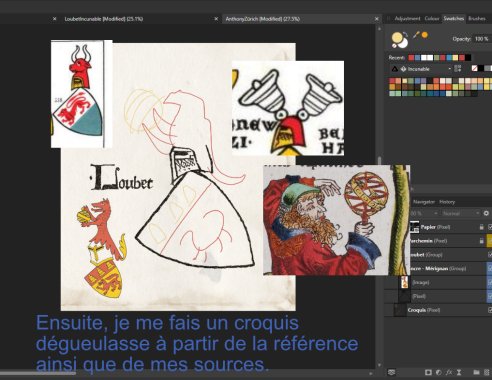Close the AnthonyZürich document tab
Viewport: 492px width, 380px height.
[377, 19]
